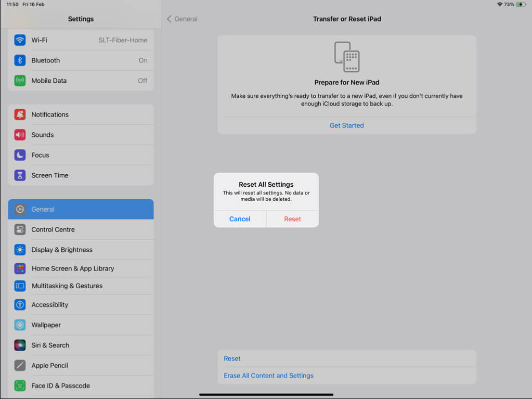The width and height of the screenshot is (532, 399).
Task: Open Apple Pencil settings
Action: tap(81, 365)
